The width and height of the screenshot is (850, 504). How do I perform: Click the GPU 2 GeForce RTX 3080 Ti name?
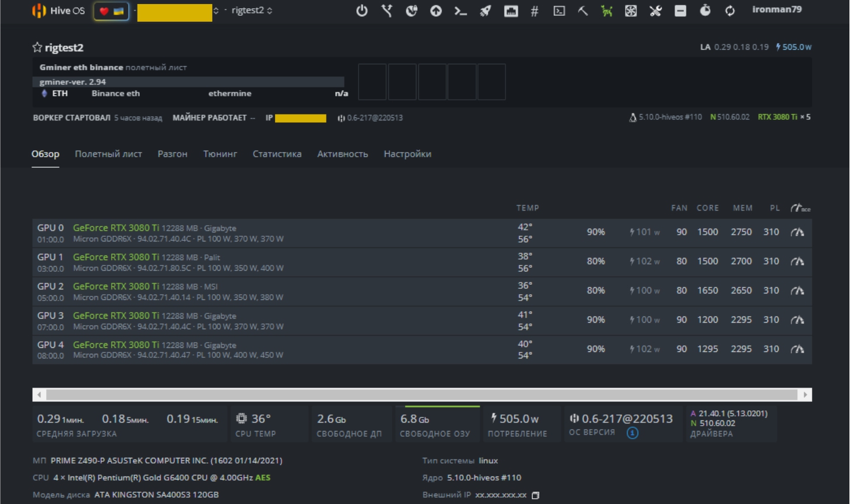coord(116,286)
